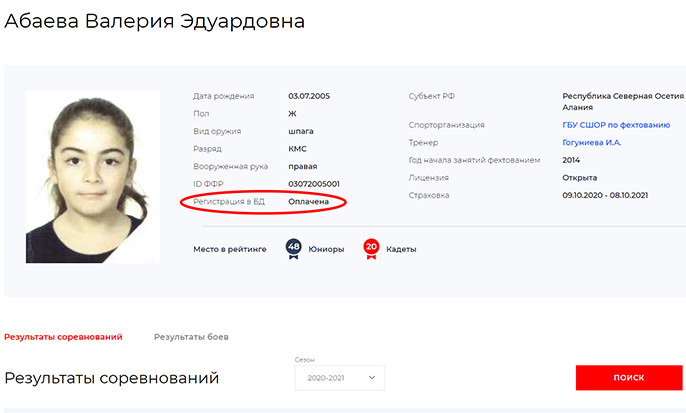Click the athlete's profile photo
The height and width of the screenshot is (413, 686).
coord(93,177)
